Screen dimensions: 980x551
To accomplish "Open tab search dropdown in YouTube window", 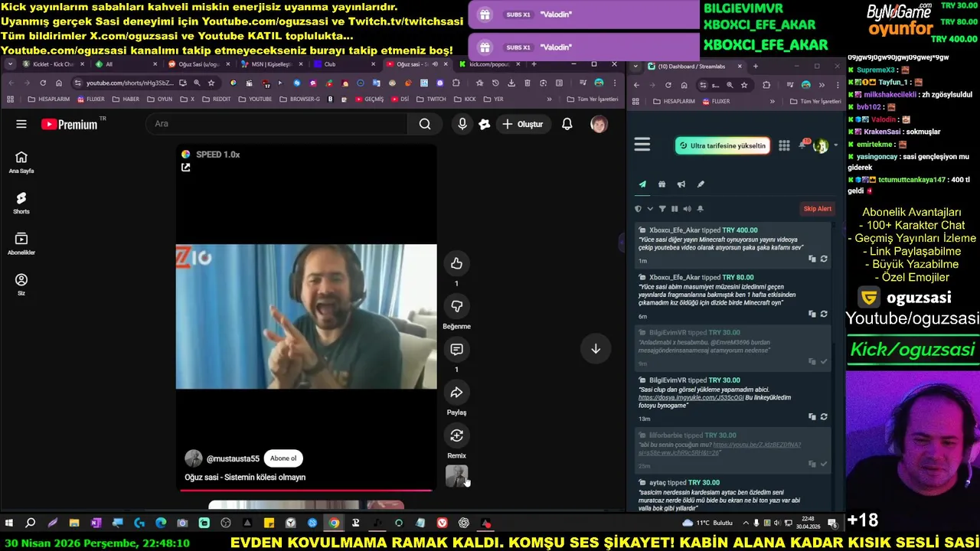I will point(10,64).
